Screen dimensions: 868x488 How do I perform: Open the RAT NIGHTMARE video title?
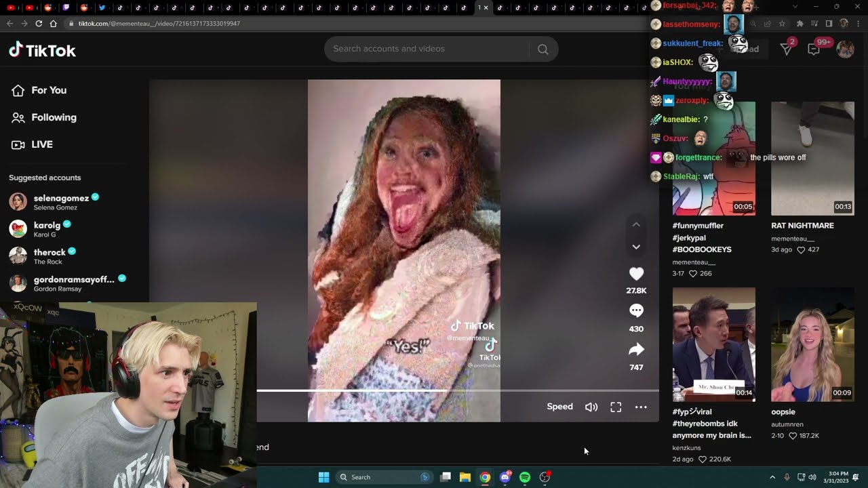(x=803, y=226)
